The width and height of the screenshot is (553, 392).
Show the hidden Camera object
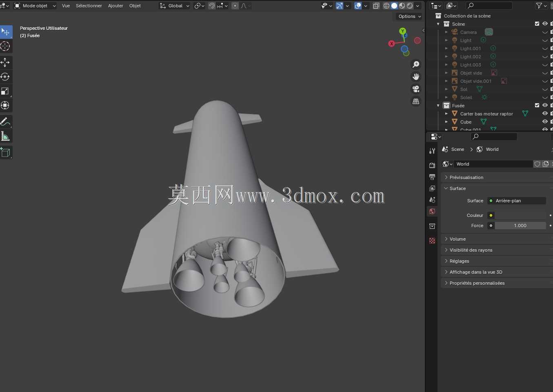545,32
